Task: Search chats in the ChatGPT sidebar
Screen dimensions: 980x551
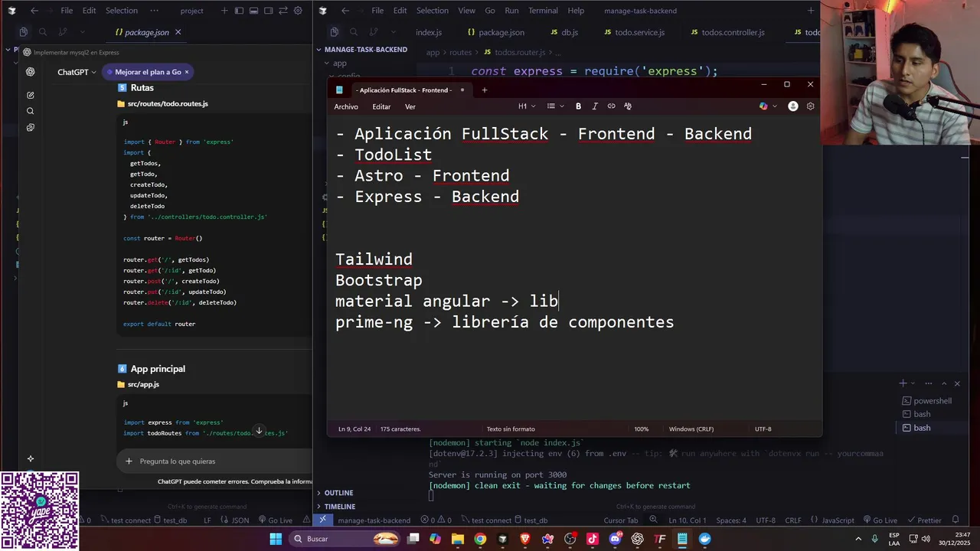Action: click(x=31, y=111)
